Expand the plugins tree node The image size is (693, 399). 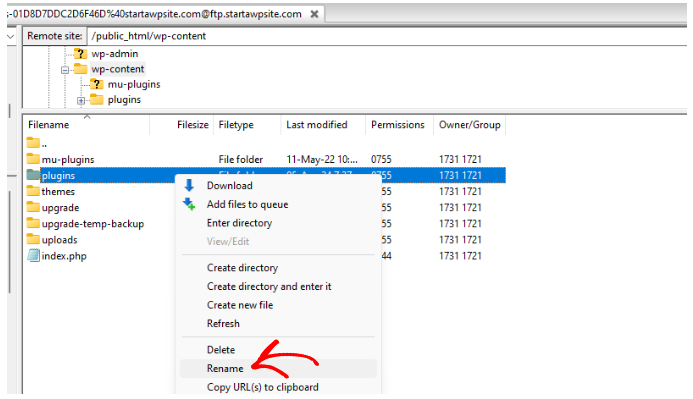click(x=80, y=101)
